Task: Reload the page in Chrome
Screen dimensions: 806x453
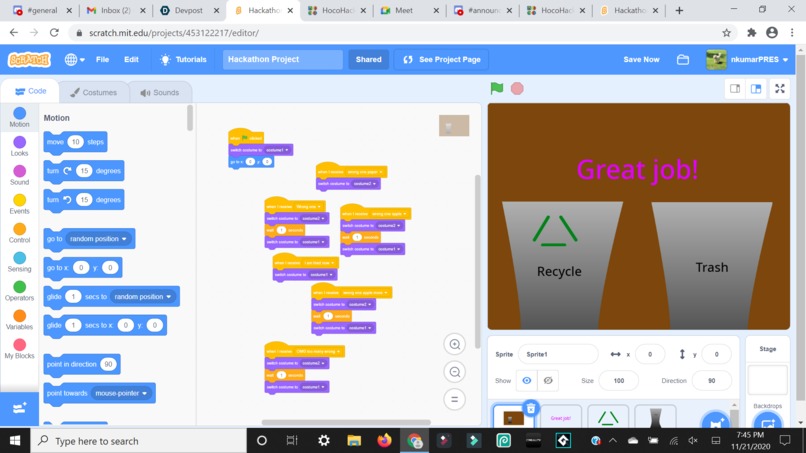Action: [54, 32]
